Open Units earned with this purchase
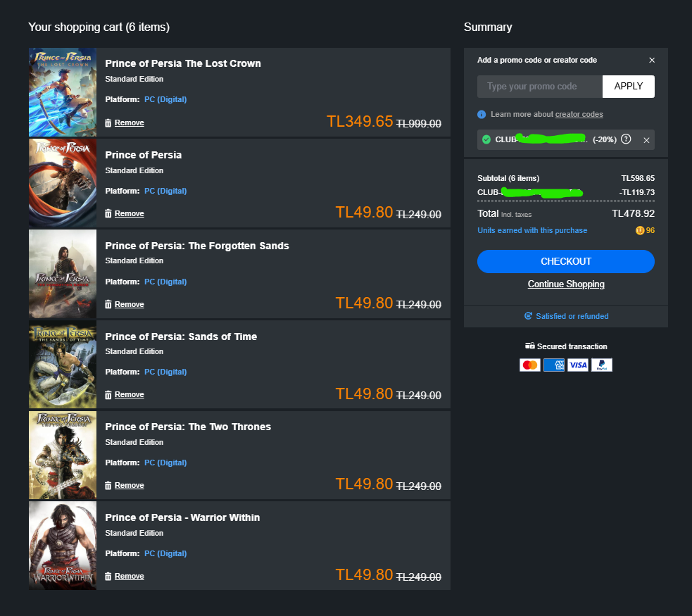 pyautogui.click(x=532, y=230)
